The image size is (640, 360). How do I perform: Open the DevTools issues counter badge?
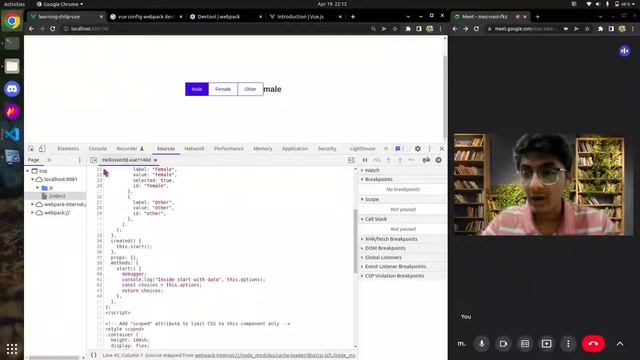tap(400, 149)
